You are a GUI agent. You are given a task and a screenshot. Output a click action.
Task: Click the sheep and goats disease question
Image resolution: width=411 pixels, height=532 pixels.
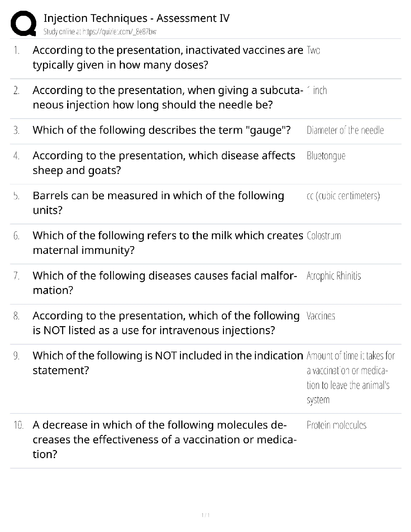click(x=164, y=163)
